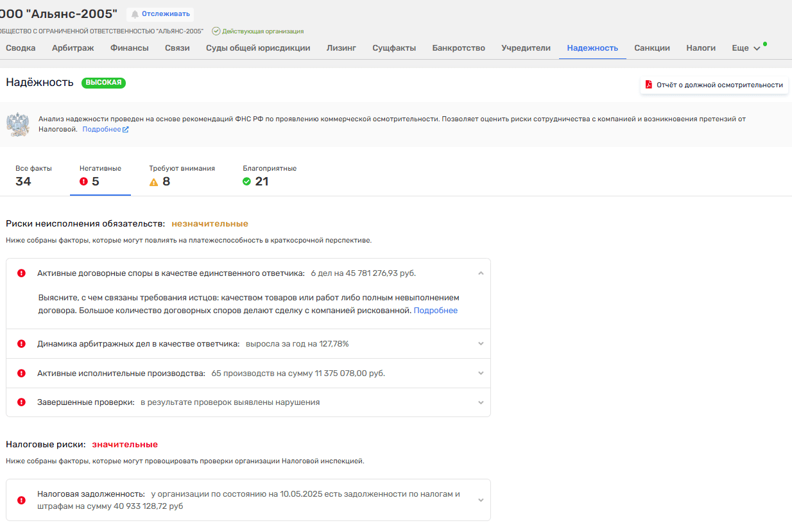This screenshot has width=792, height=532.
Task: Click the red alert icon beside Налоговая задолженность
Action: tap(21, 500)
